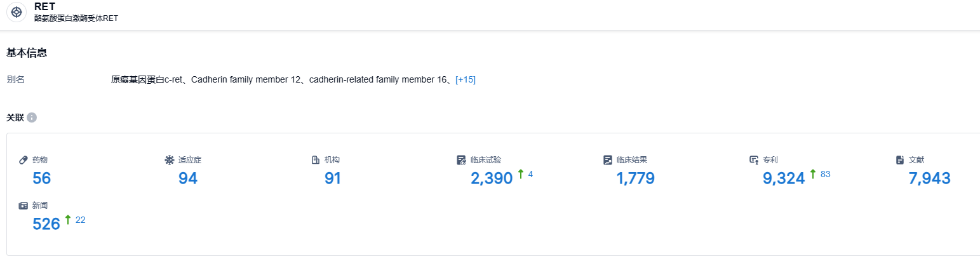Image resolution: width=980 pixels, height=261 pixels.
Task: Open the 56 drugs count
Action: click(42, 178)
